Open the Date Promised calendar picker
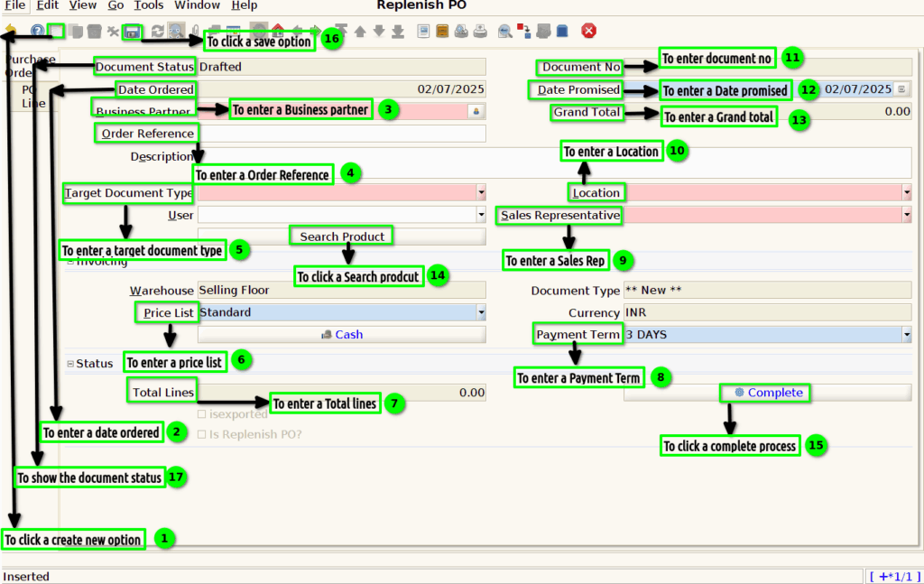 point(901,89)
